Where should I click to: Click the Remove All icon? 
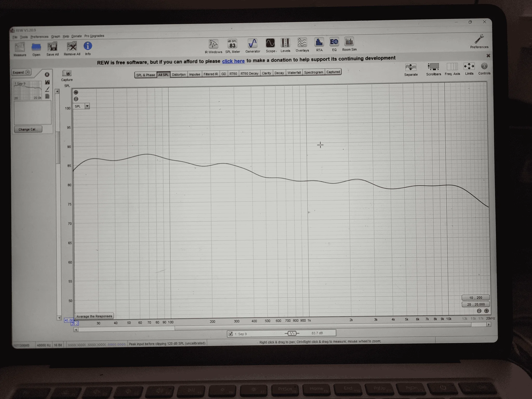pos(72,49)
